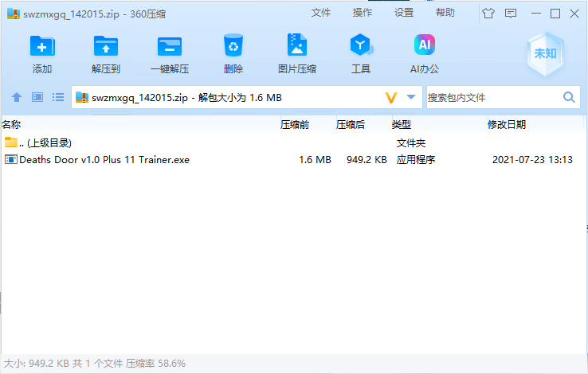The width and height of the screenshot is (588, 374).
Task: Open the 工具 tools icon
Action: coord(361,53)
